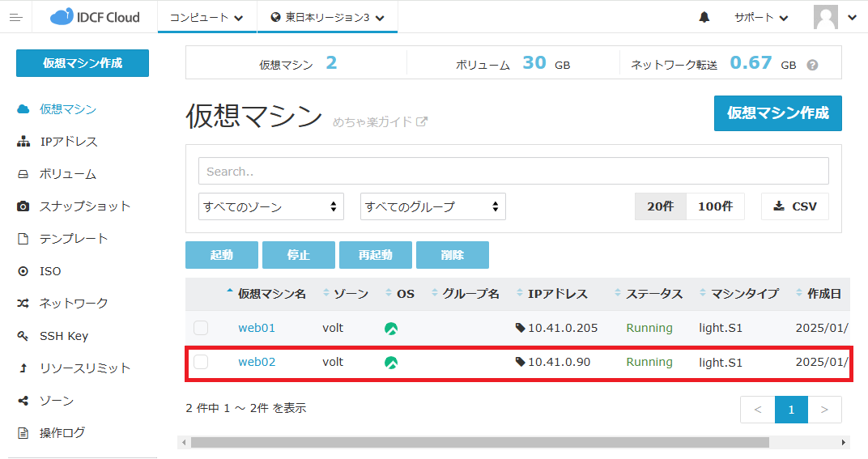Open the 東日本リージョン3 region dropdown

[327, 17]
